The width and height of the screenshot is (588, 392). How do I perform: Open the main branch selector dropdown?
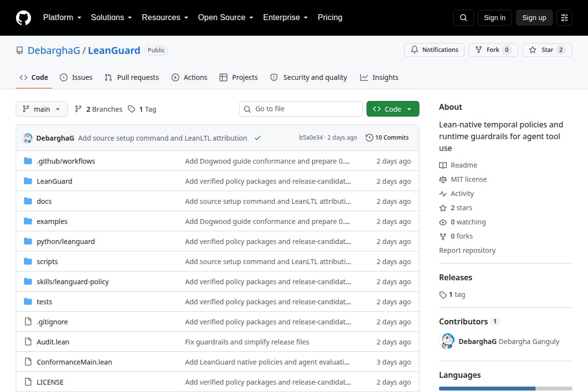pyautogui.click(x=42, y=109)
